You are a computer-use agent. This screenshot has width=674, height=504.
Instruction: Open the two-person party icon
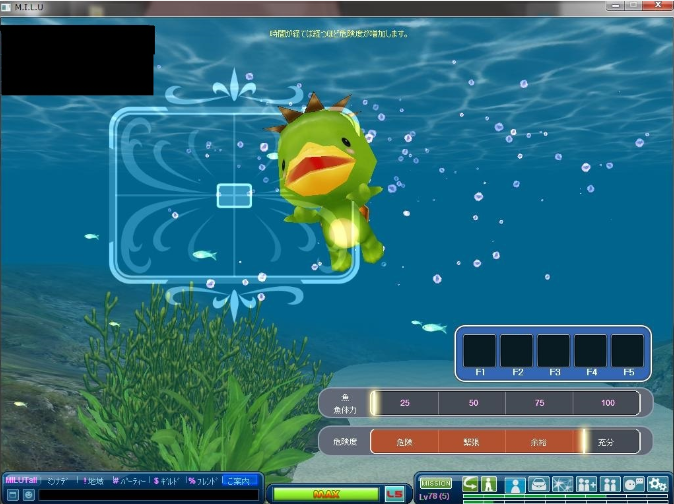point(610,485)
